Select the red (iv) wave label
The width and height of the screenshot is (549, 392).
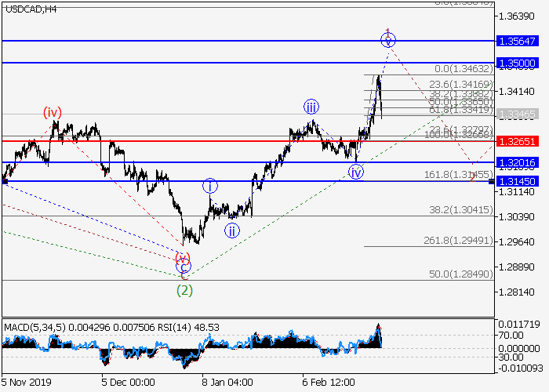pos(53,113)
